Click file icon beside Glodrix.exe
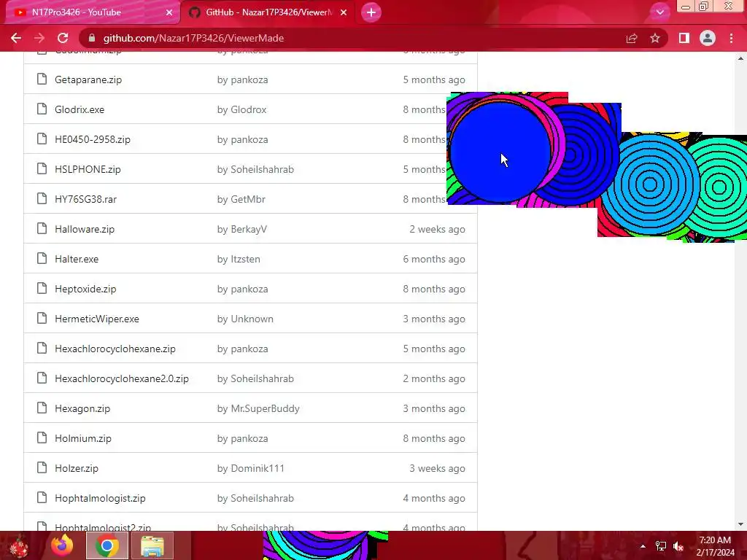 click(42, 109)
